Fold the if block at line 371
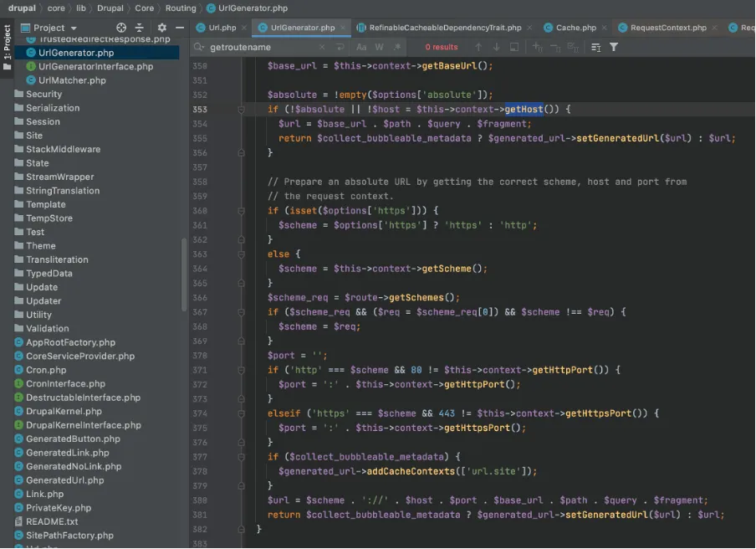This screenshot has width=756, height=549. point(242,370)
